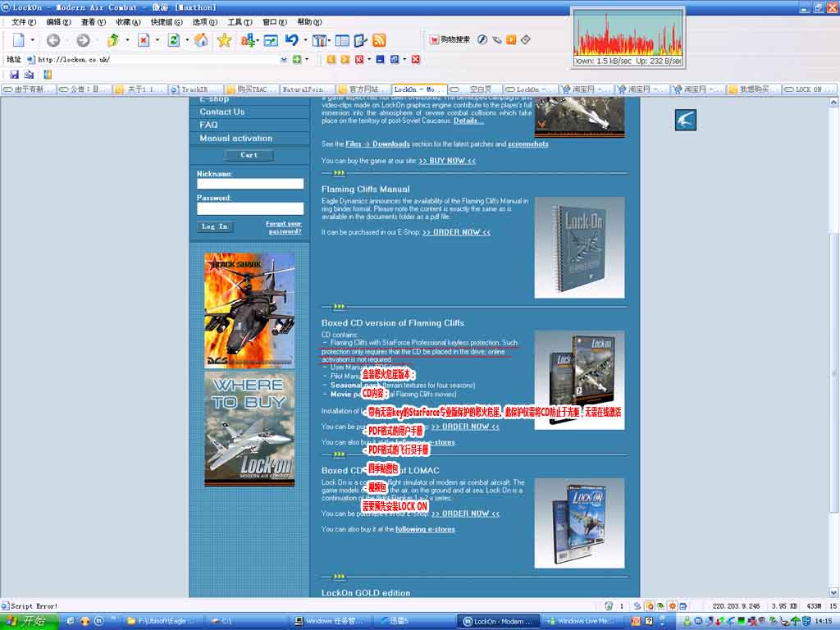840x630 pixels.
Task: Switch to next tab with the orange right arrow
Action: pos(345,59)
